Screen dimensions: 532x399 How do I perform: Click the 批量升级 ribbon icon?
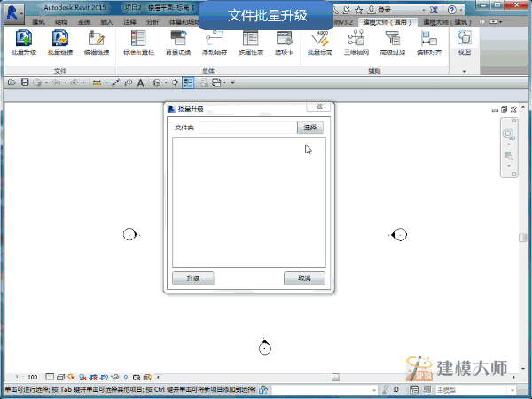23,43
